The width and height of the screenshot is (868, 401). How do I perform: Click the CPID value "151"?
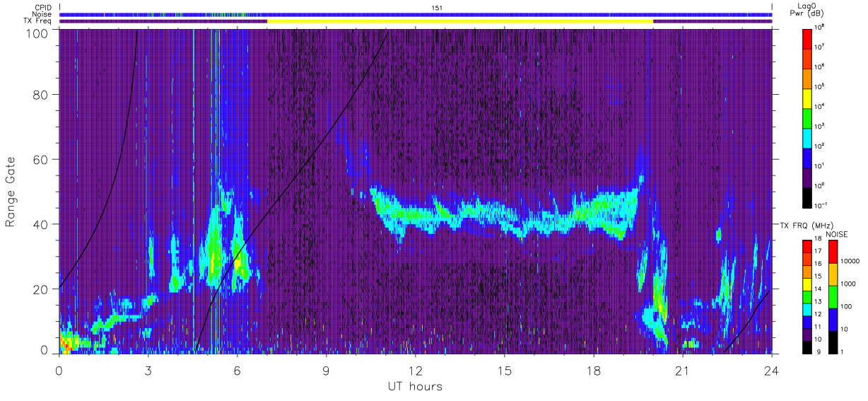437,7
